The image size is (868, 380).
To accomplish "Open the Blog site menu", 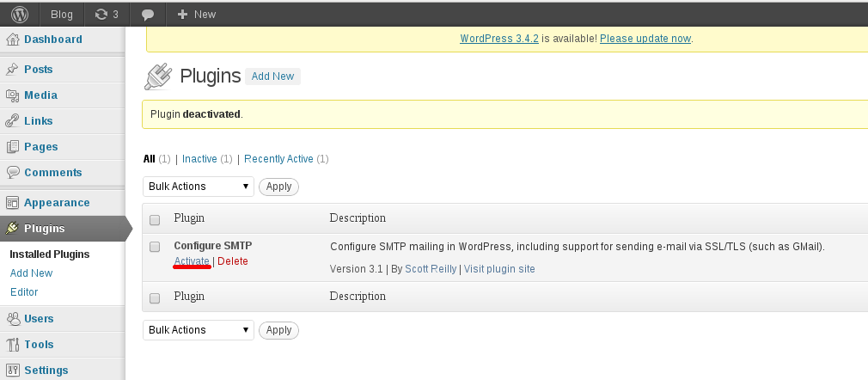I will click(x=61, y=15).
